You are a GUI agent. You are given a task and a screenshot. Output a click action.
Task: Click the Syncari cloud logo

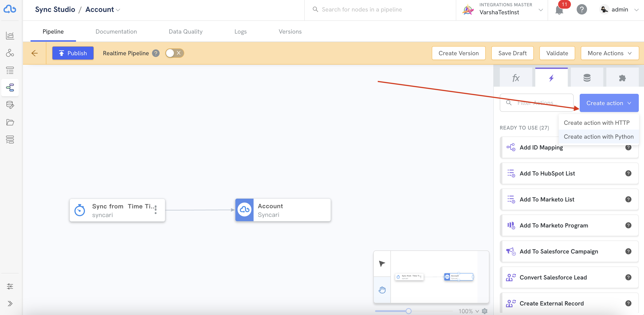tap(10, 9)
